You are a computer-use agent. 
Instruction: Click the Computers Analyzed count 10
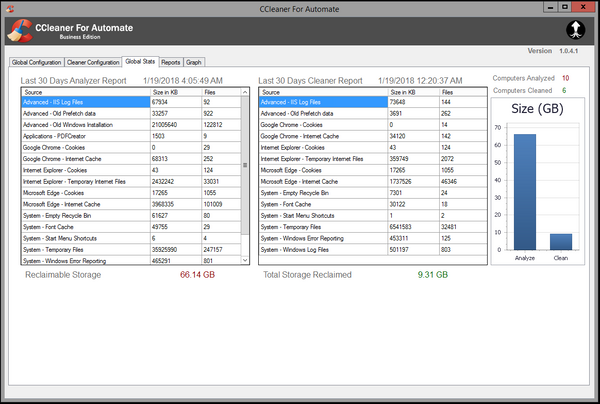(566, 78)
